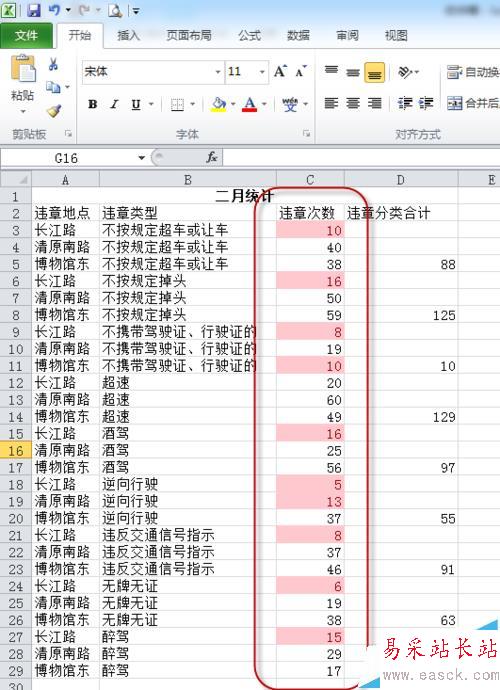Select column C header

coord(310,180)
